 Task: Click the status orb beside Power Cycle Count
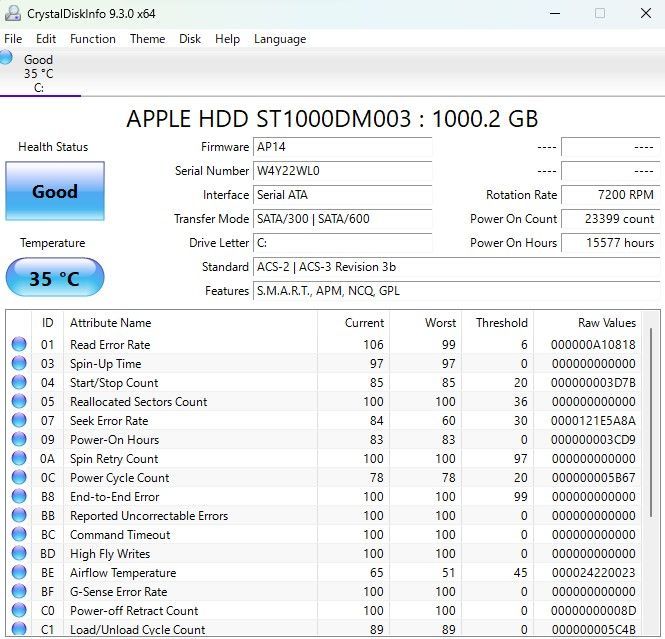pyautogui.click(x=19, y=478)
